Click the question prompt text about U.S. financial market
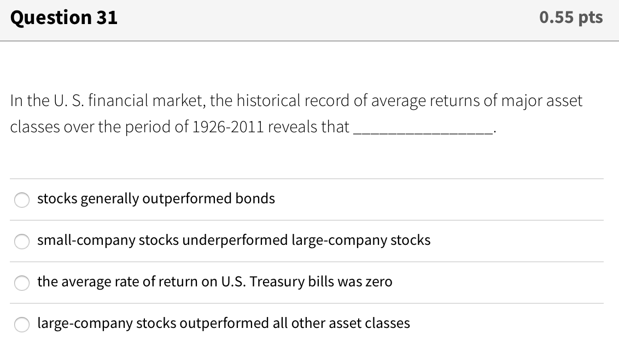 pos(295,101)
